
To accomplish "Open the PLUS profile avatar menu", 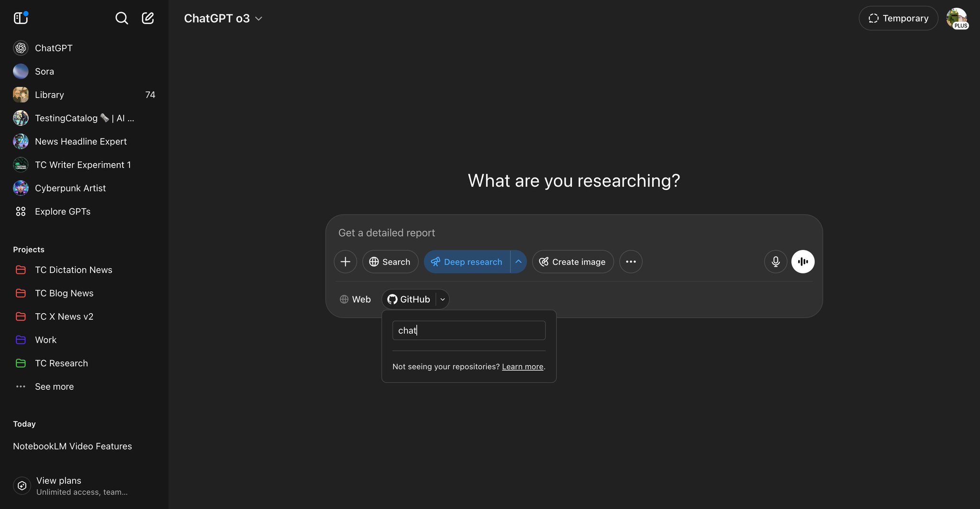I will (957, 18).
